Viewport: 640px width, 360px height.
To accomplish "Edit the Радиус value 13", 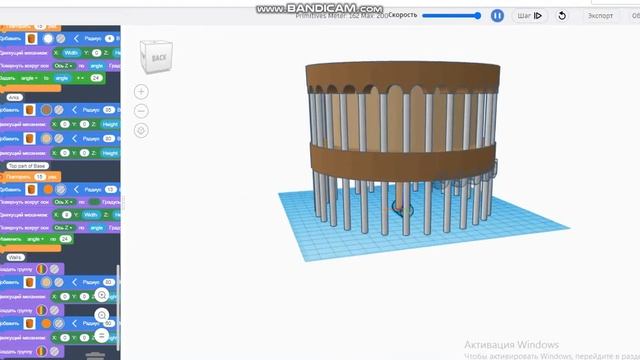I will (111, 189).
